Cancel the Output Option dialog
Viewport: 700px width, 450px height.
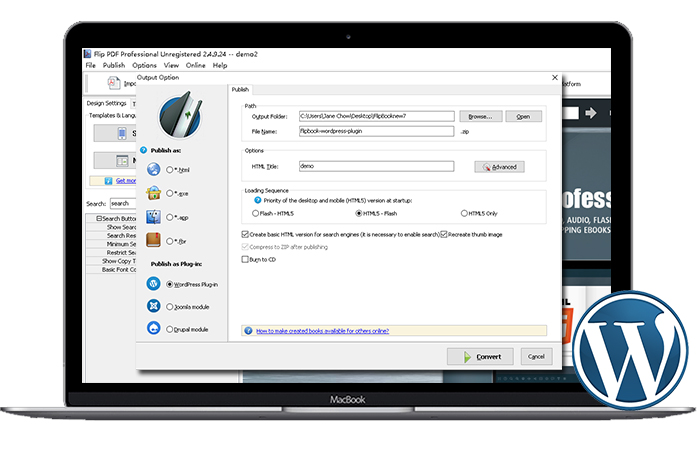[x=537, y=357]
